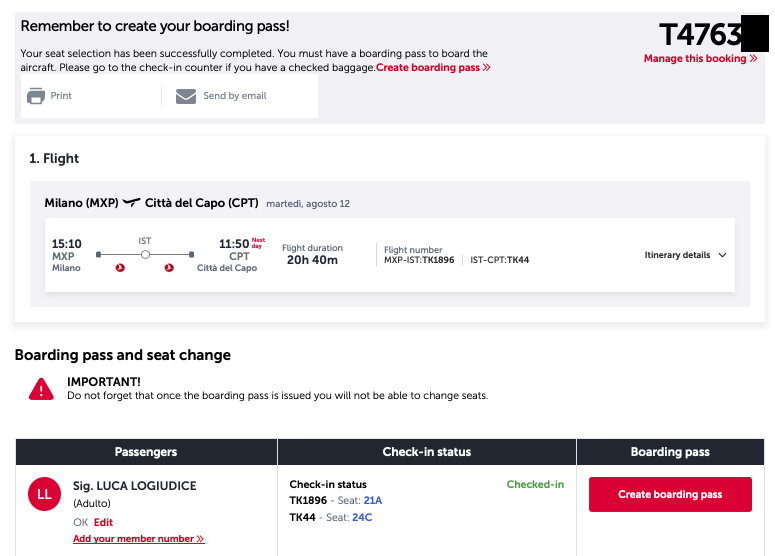Click the red Create boarding pass button
Image resolution: width=775 pixels, height=556 pixels.
click(x=670, y=494)
